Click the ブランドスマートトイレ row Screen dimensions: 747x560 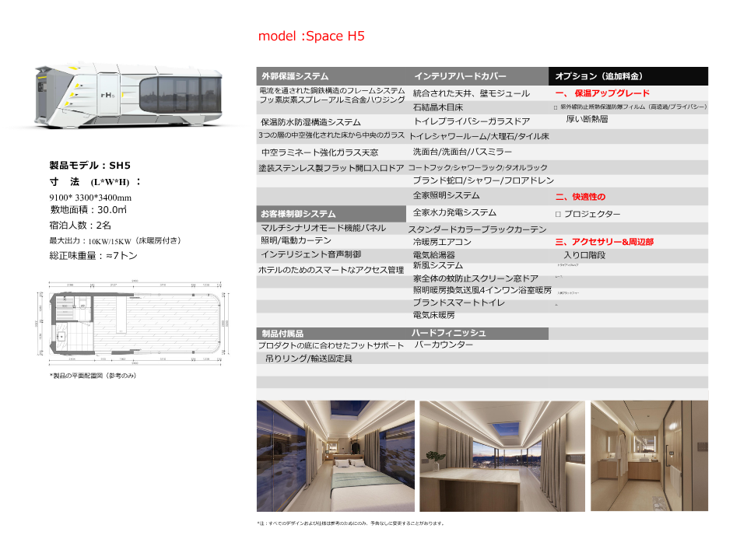point(459,303)
